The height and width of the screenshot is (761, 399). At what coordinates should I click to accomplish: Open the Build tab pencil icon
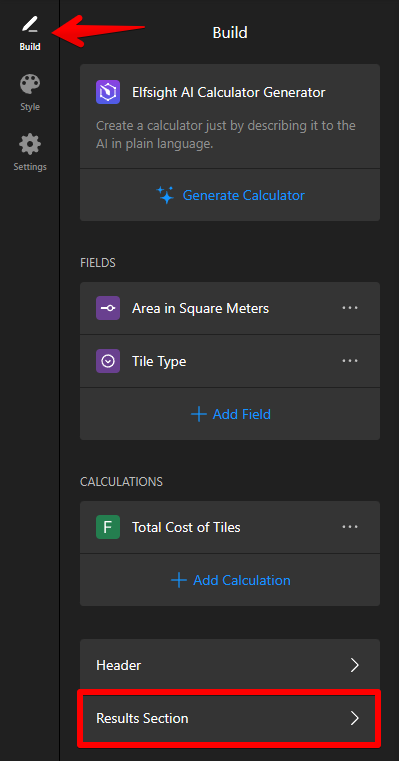click(x=30, y=24)
